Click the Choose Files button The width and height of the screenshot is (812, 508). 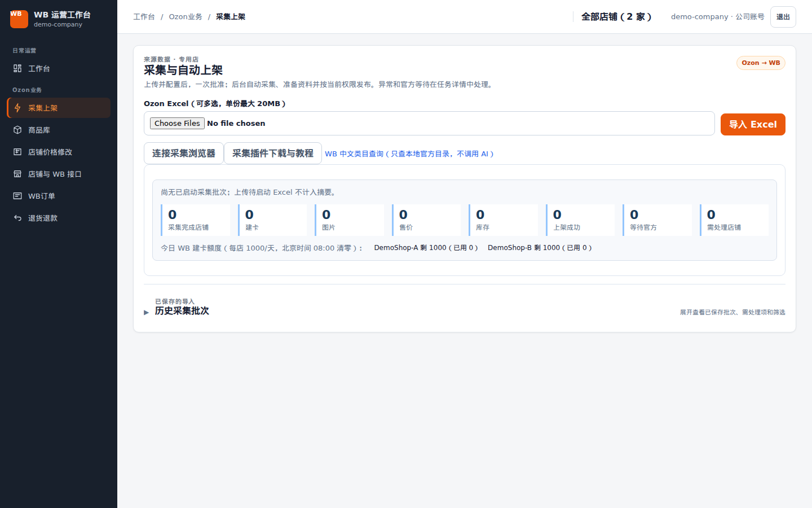[177, 123]
